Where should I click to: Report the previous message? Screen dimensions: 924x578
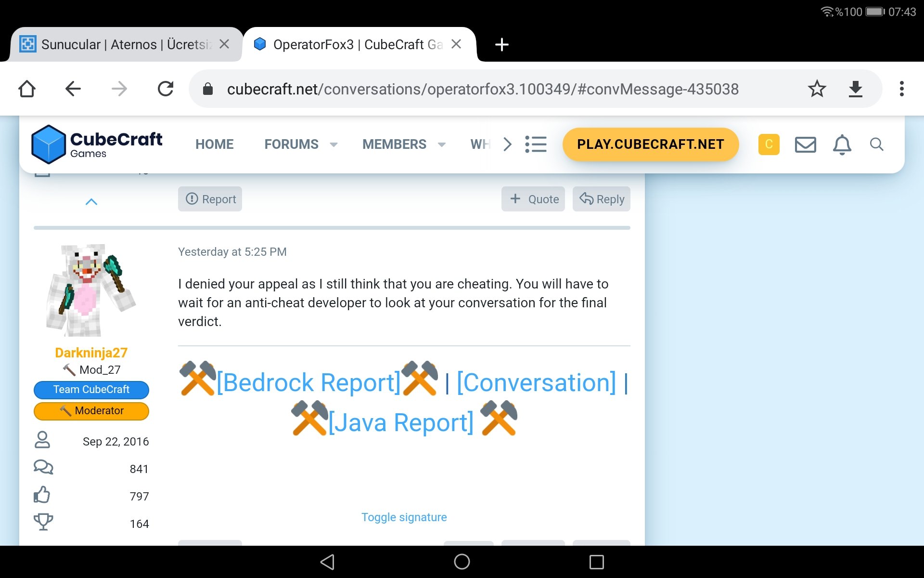tap(210, 199)
